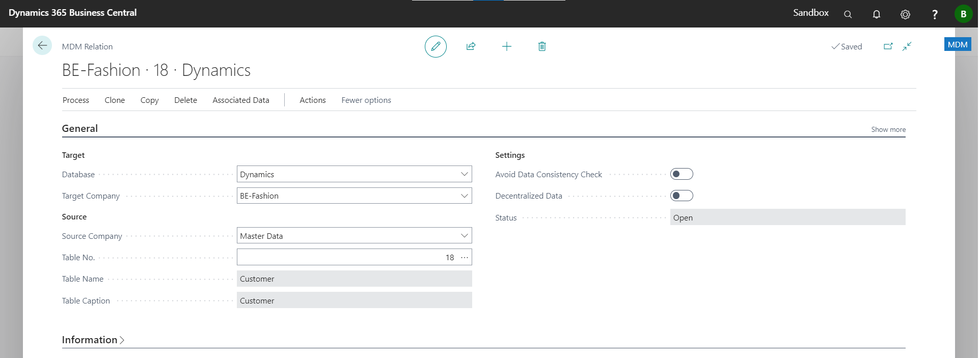Screen dimensions: 980x358
Task: Click the collapse page icon
Action: (907, 46)
